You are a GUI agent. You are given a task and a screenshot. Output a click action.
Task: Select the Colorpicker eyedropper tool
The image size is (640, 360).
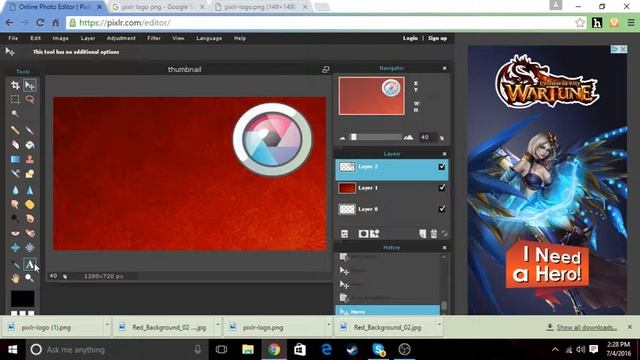(15, 264)
